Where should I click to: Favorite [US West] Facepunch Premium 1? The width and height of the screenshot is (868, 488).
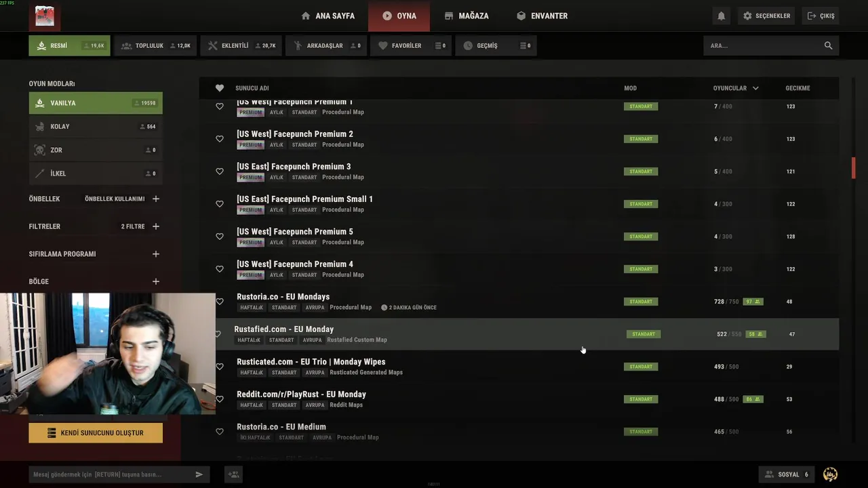(x=219, y=106)
